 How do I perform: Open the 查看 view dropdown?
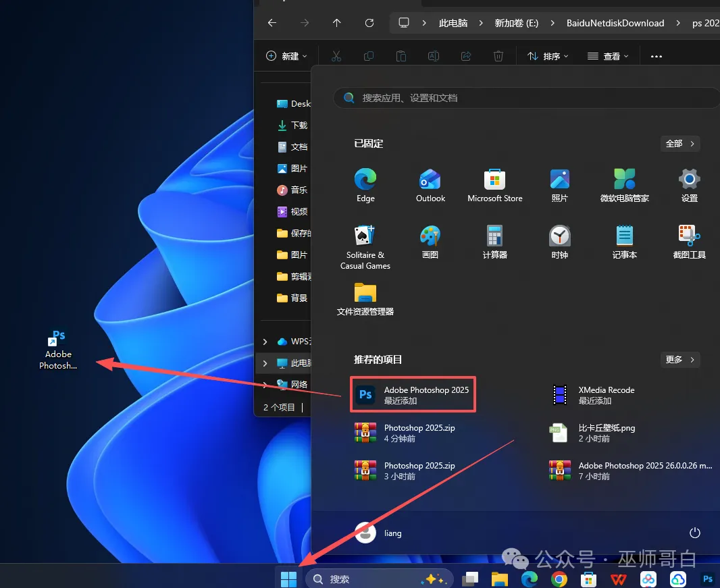[607, 56]
